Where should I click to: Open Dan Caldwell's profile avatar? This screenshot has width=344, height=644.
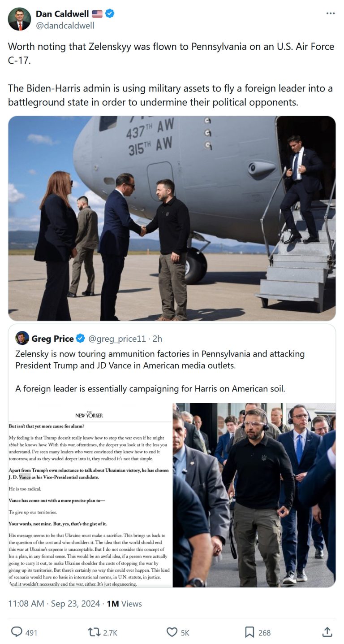(x=19, y=19)
